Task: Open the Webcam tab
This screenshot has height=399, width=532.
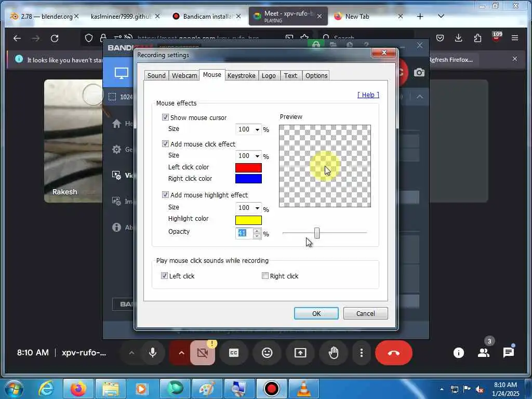Action: 184,75
